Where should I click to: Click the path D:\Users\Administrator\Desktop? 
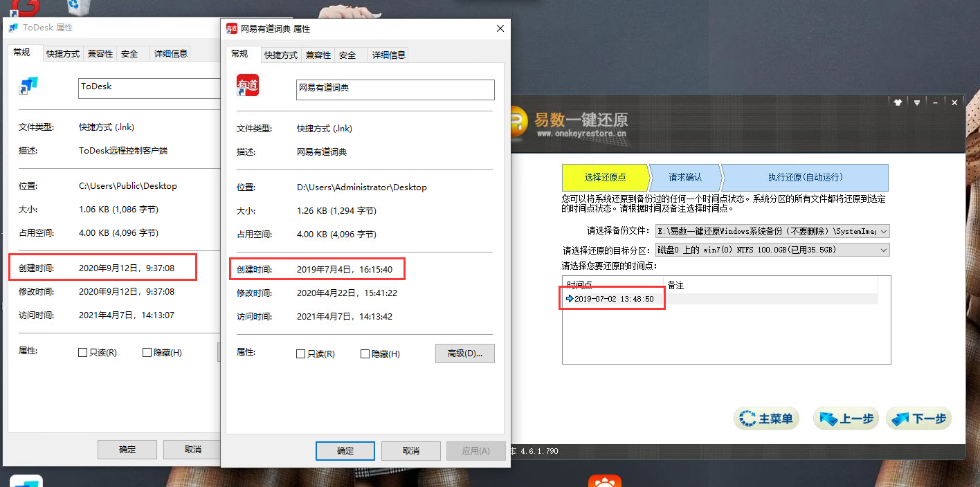coord(362,187)
